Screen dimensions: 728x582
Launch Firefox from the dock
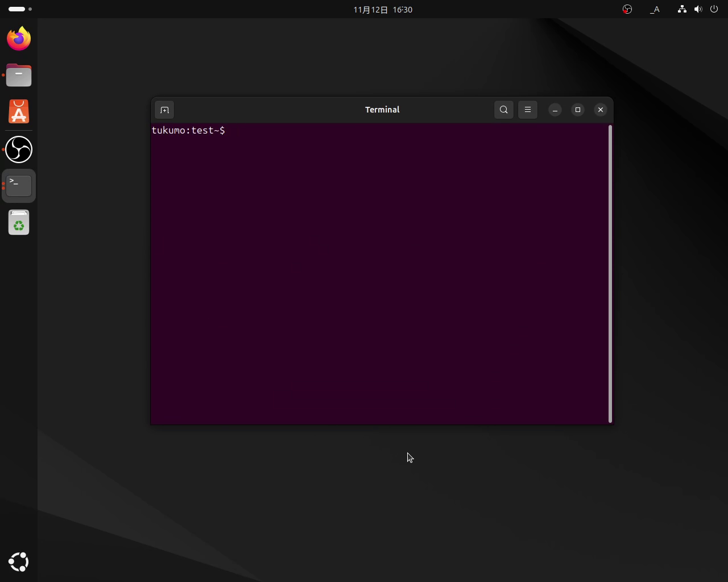point(18,38)
